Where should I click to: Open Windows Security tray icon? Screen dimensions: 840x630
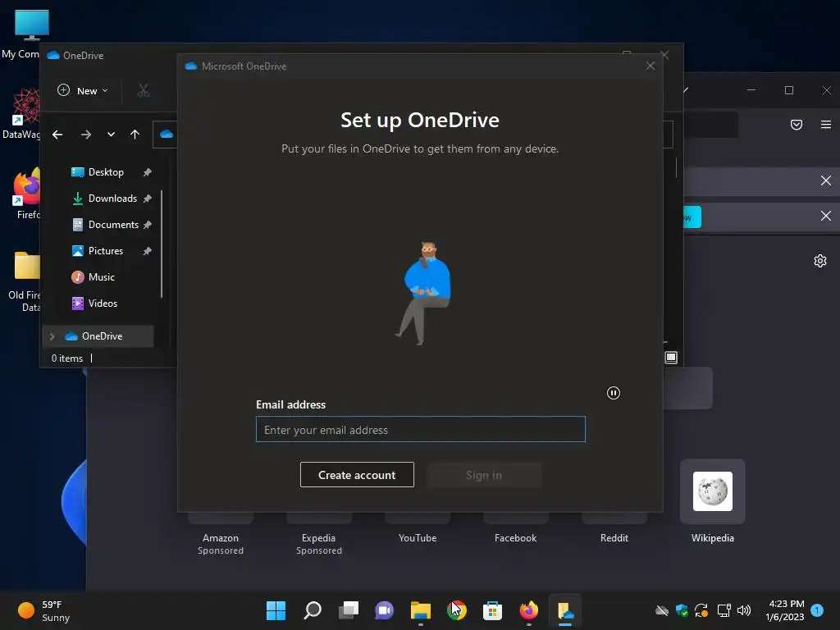(682, 610)
